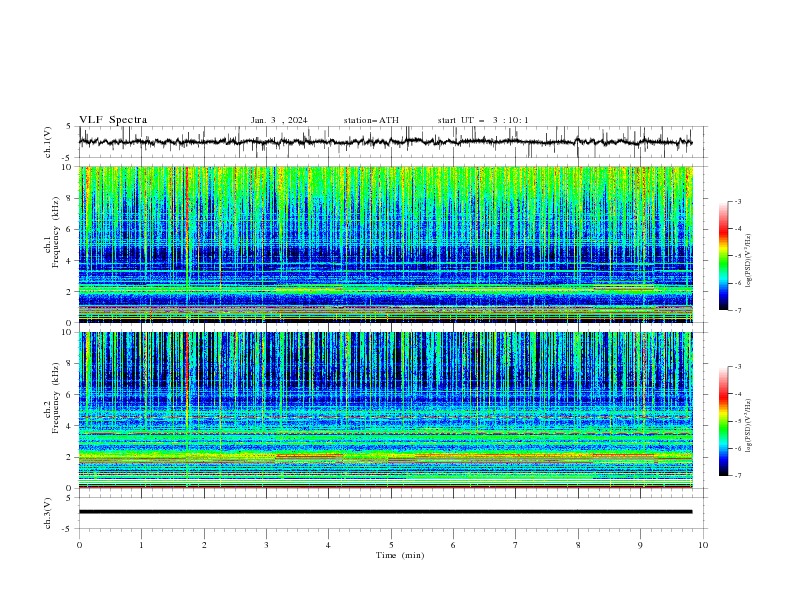Click the 'ch.3(V)' axis label
This screenshot has height=612, width=792.
48,513
